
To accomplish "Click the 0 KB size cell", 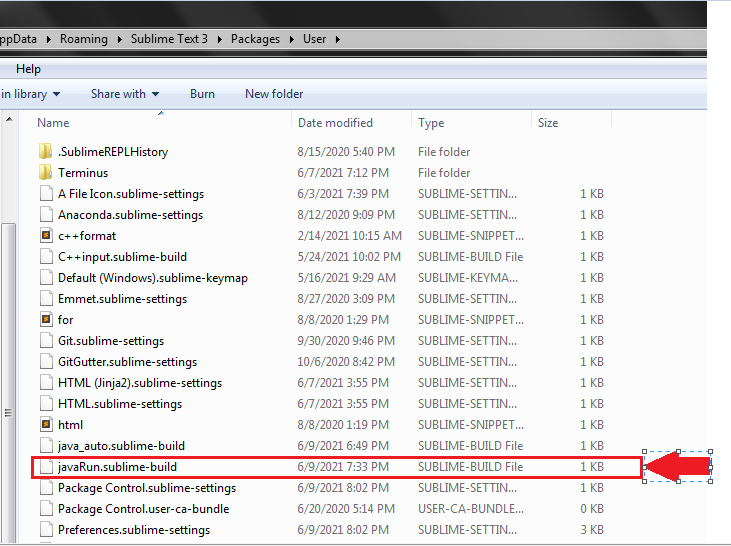I will coord(592,509).
